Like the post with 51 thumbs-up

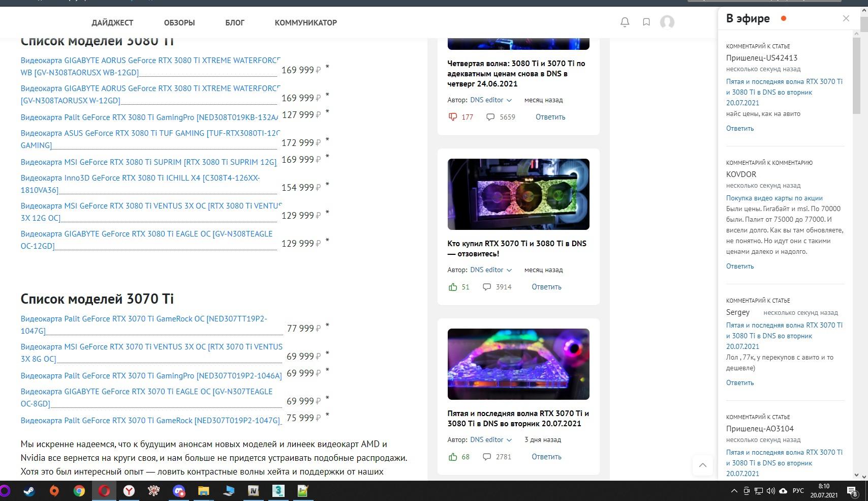[453, 287]
